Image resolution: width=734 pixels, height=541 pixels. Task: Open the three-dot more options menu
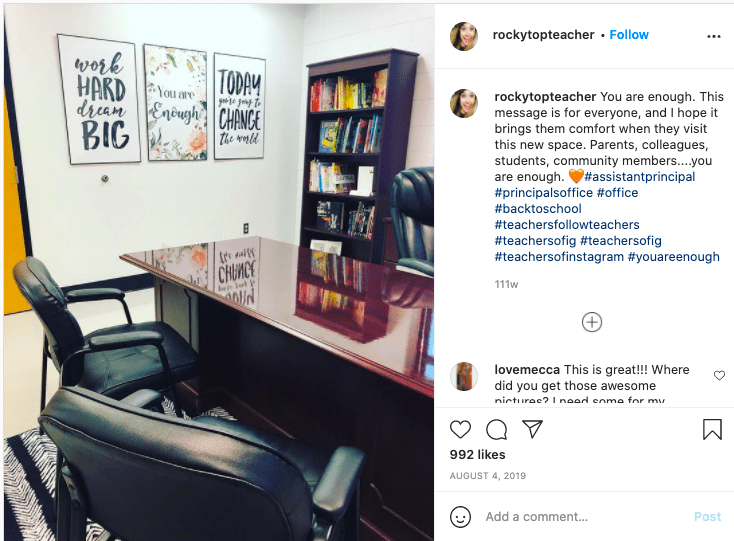point(713,36)
